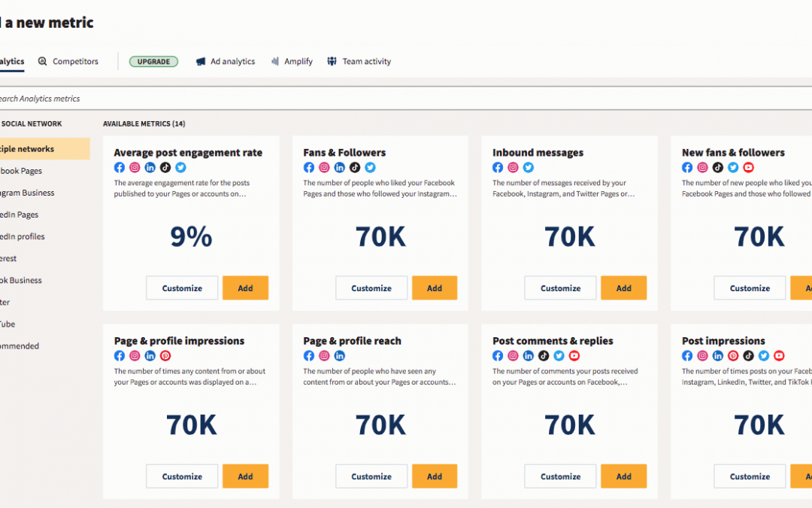Click Facebook icon on Average post engagement rate
812x508 pixels.
(x=119, y=167)
